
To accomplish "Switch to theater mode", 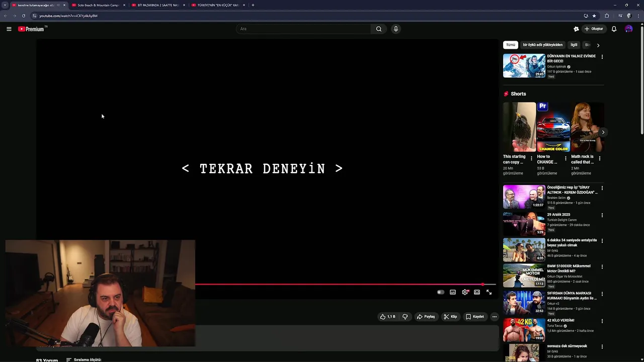I will [x=477, y=292].
